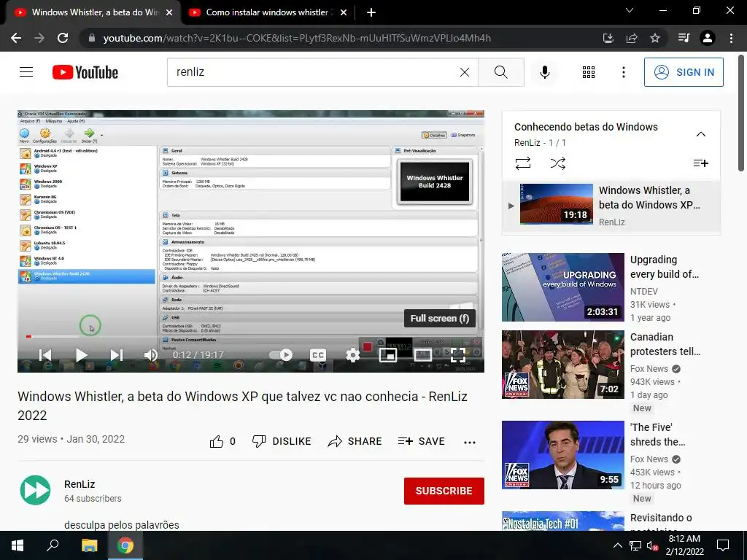Install app using the address bar icon
747x560 pixels.
coord(608,38)
